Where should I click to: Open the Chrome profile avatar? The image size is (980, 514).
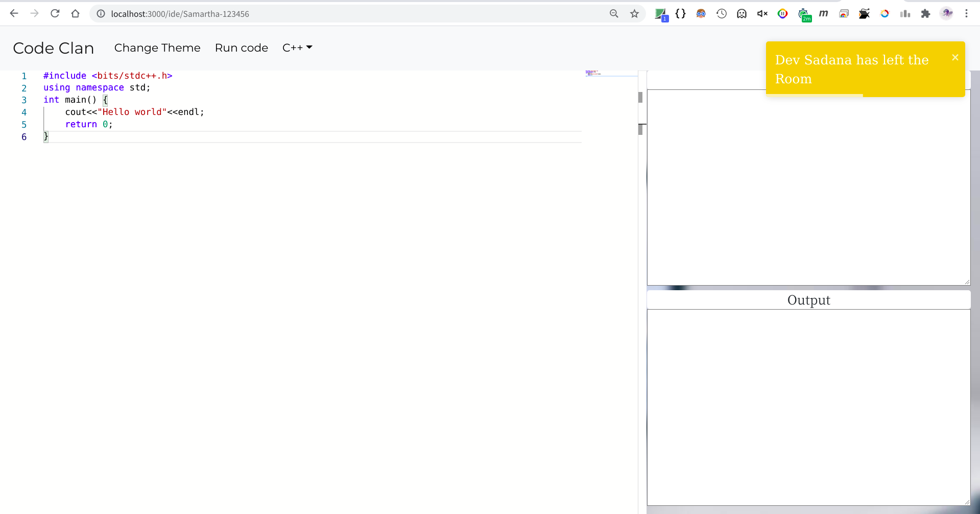[x=947, y=14]
